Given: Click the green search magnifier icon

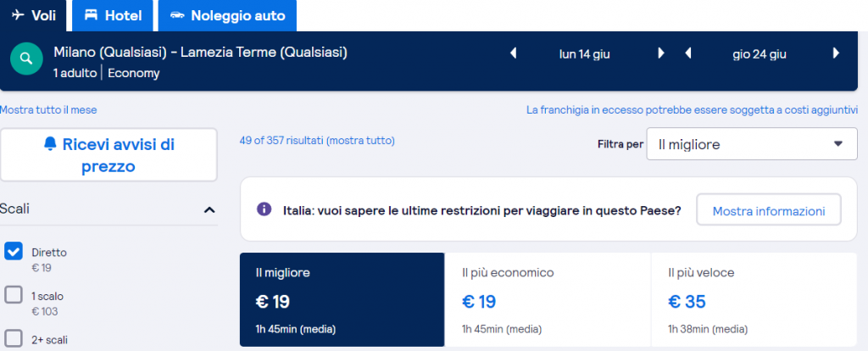Looking at the screenshot, I should [x=26, y=59].
